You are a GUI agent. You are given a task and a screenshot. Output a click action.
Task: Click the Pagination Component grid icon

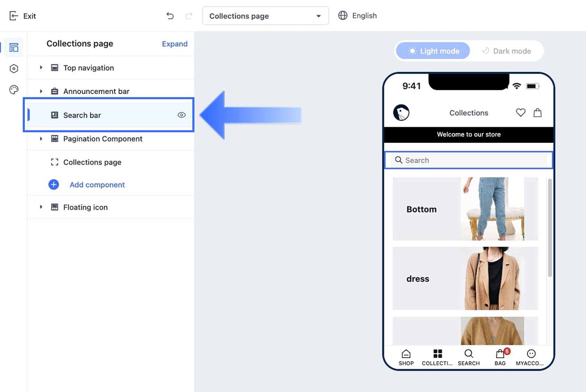[54, 138]
